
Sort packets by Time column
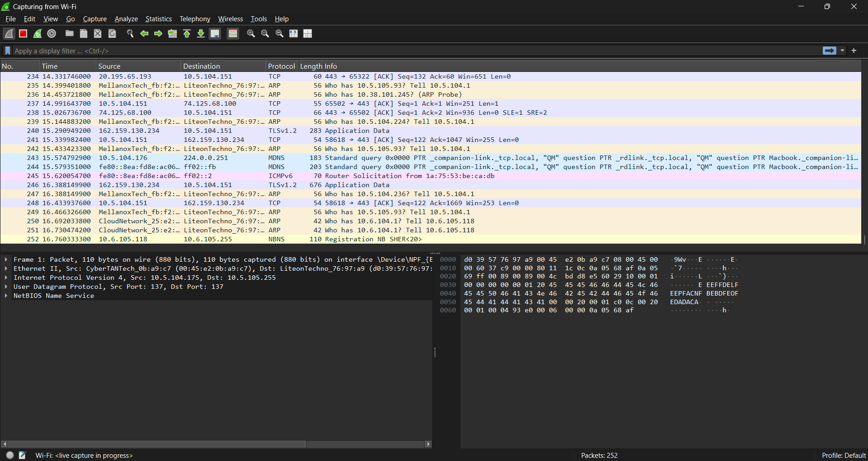click(68, 66)
